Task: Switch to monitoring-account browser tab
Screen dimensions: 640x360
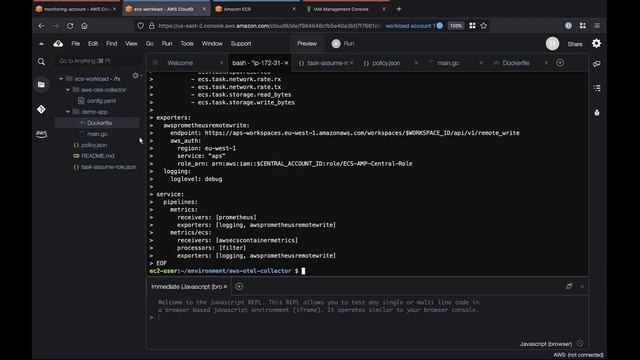Action: point(76,9)
